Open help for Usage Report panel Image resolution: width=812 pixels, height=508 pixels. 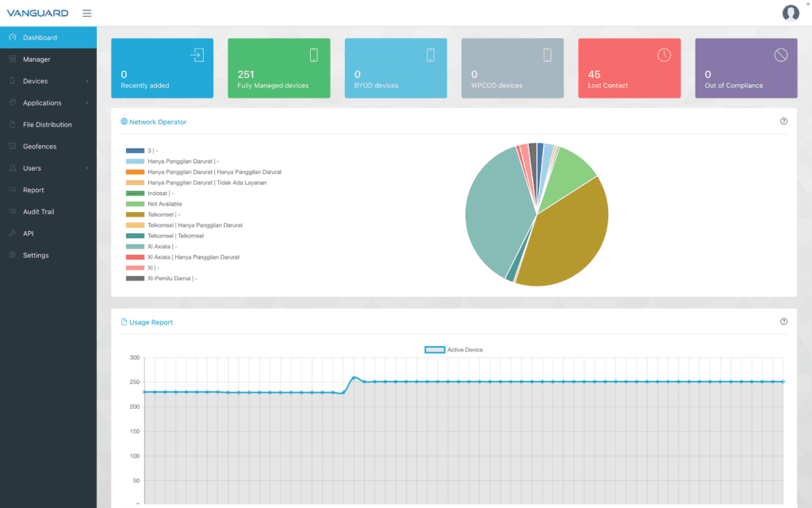[783, 321]
